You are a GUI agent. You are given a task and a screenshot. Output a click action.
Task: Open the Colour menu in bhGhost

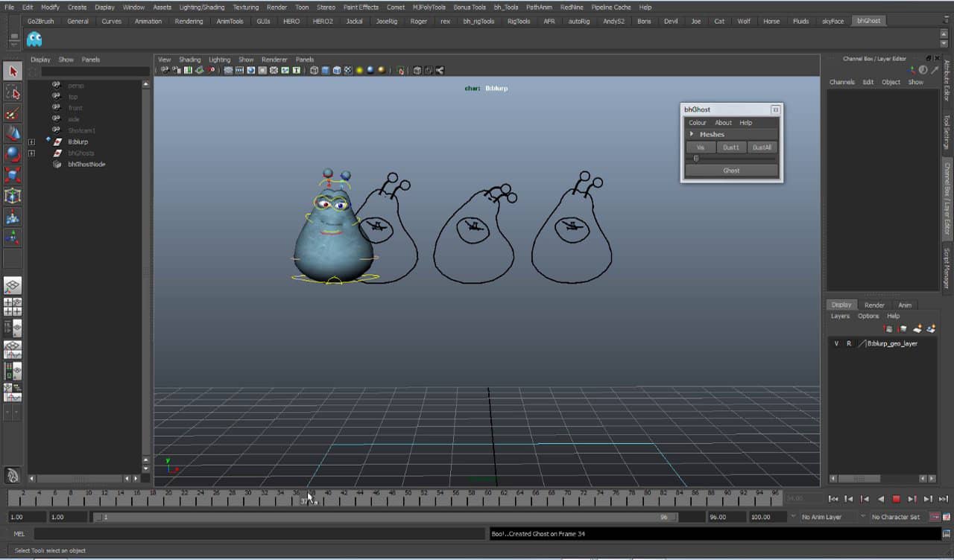pyautogui.click(x=698, y=123)
